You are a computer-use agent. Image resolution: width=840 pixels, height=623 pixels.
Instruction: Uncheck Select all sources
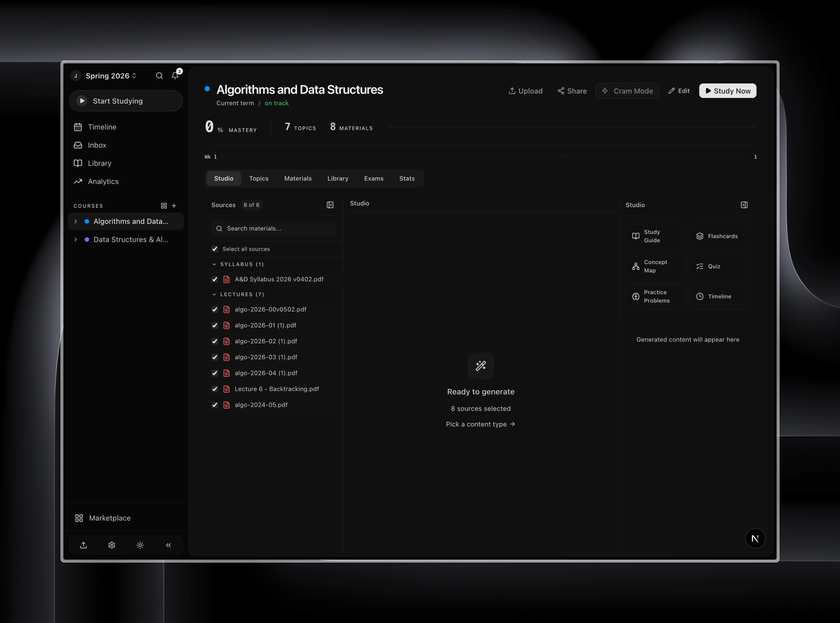215,249
